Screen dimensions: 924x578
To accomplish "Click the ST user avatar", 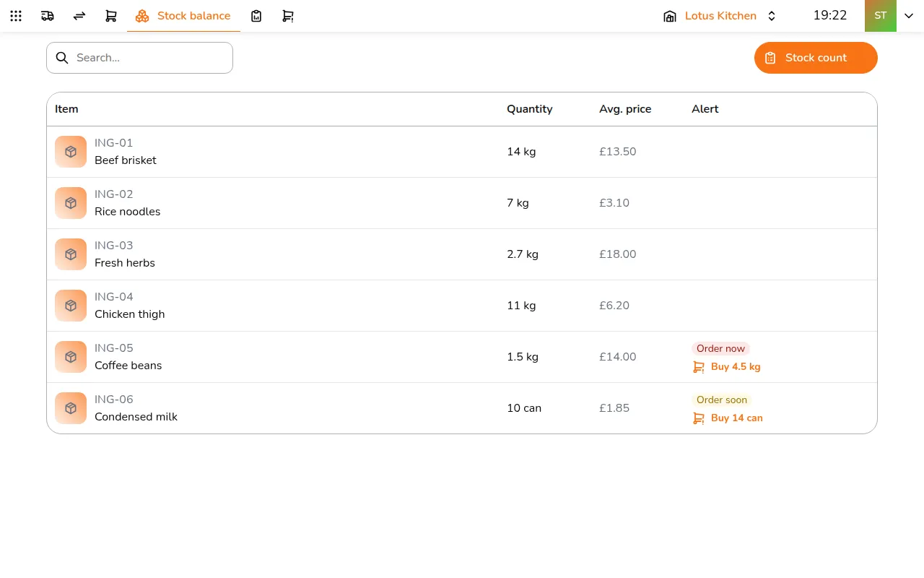I will coord(881,16).
